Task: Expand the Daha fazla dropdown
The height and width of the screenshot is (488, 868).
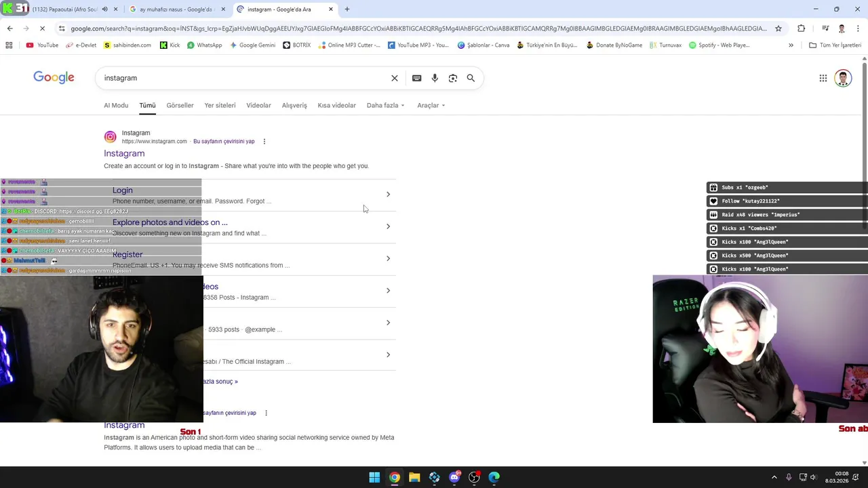Action: pos(385,106)
